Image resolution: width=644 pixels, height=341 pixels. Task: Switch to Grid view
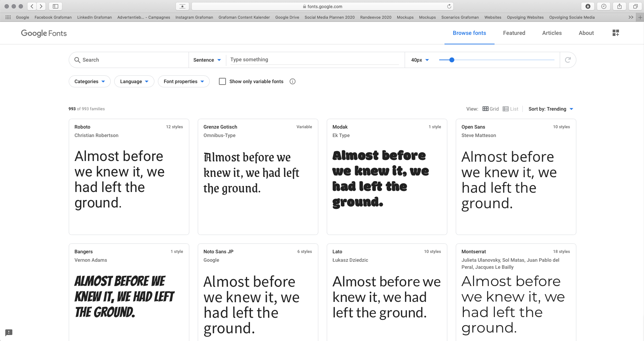coord(491,109)
